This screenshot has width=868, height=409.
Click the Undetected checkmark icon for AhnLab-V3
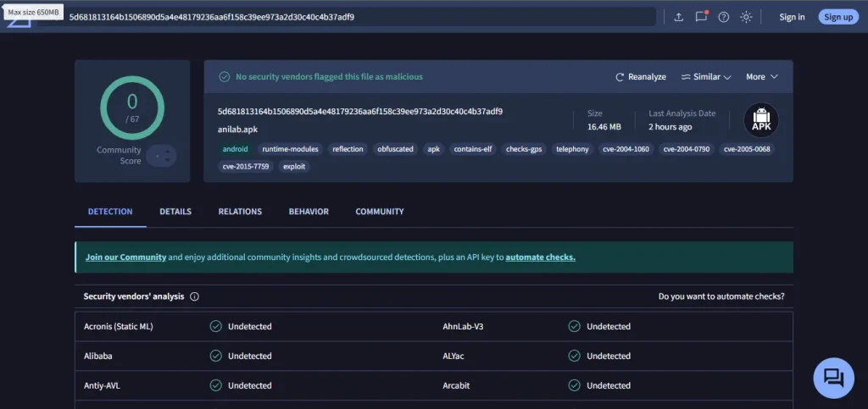pyautogui.click(x=575, y=327)
